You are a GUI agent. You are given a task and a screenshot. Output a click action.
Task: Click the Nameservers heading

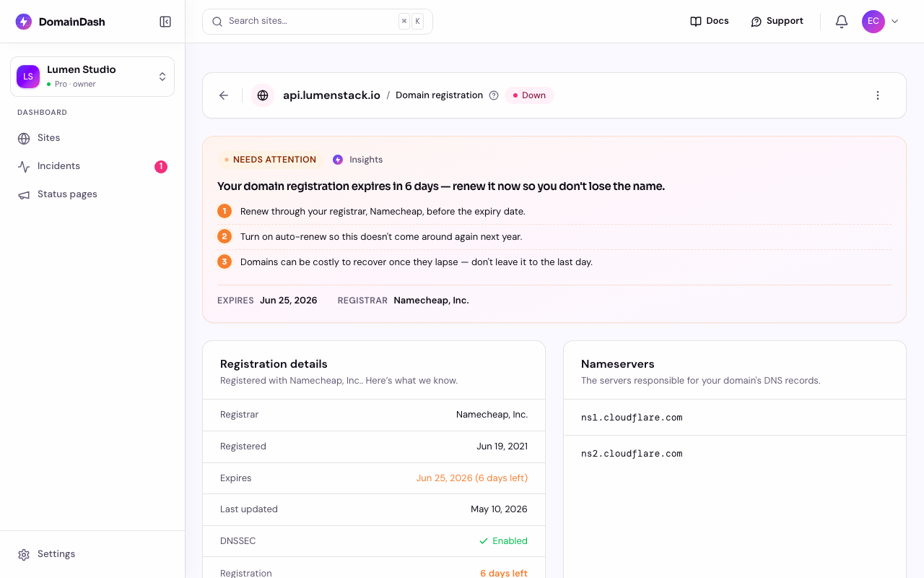tap(618, 364)
